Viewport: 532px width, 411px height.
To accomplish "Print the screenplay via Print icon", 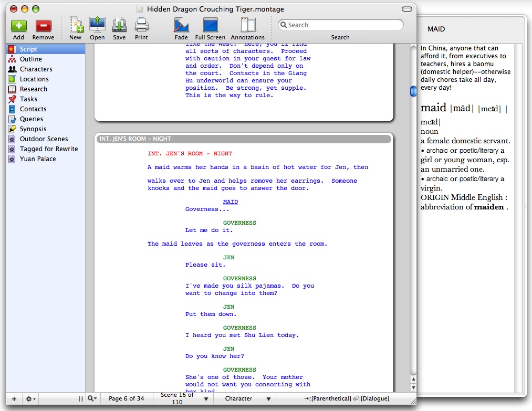I will (141, 25).
